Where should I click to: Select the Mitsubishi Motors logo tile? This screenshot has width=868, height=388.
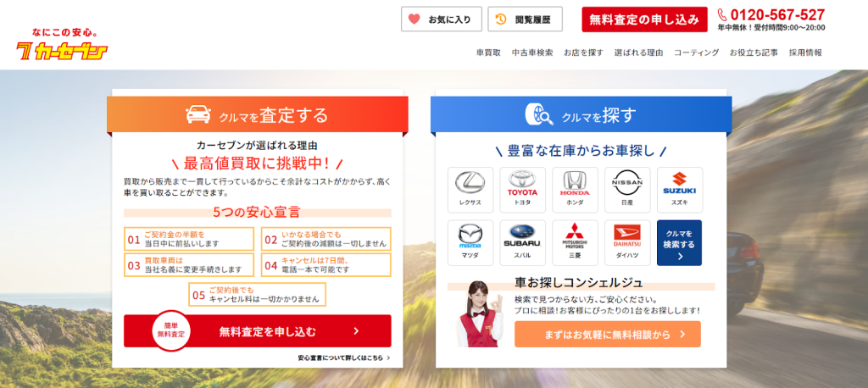click(x=575, y=242)
